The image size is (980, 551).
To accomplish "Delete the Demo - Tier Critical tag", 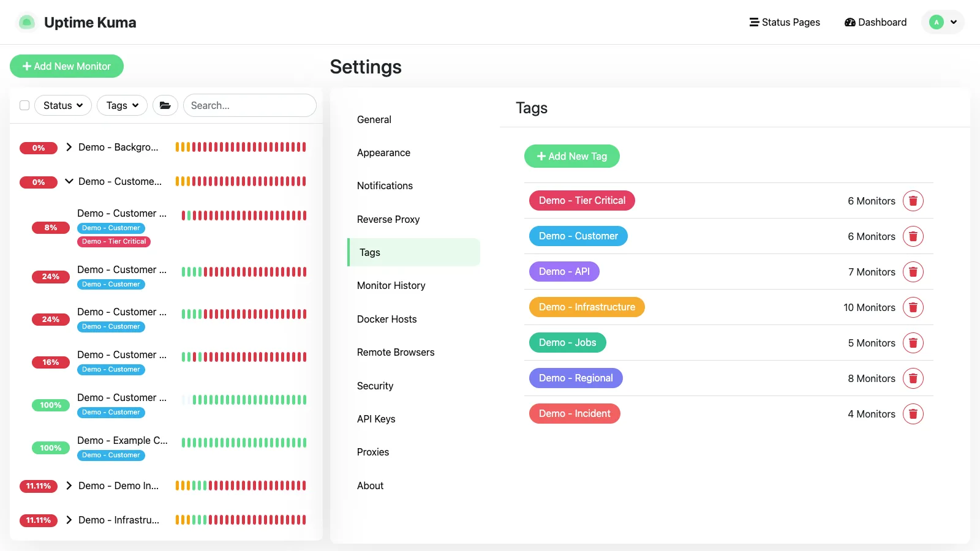I will 913,201.
